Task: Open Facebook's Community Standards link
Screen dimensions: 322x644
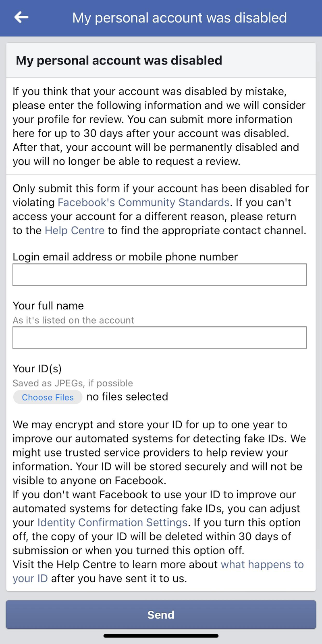Action: (x=143, y=202)
